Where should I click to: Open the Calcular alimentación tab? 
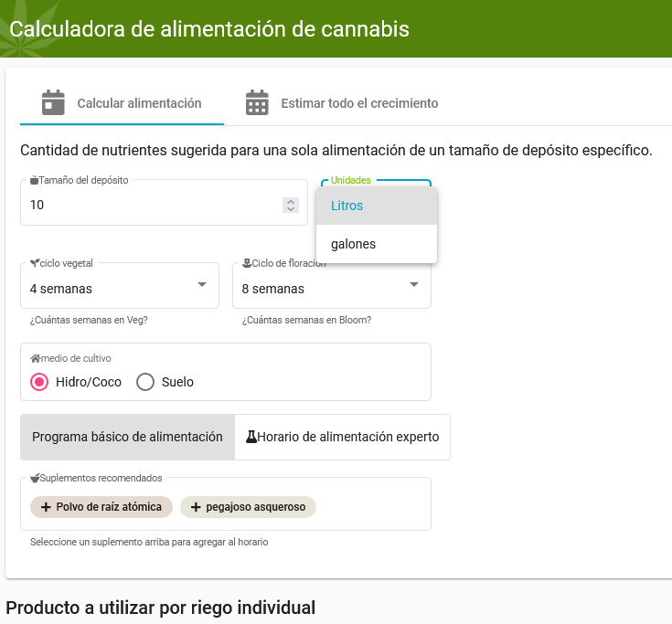click(122, 103)
